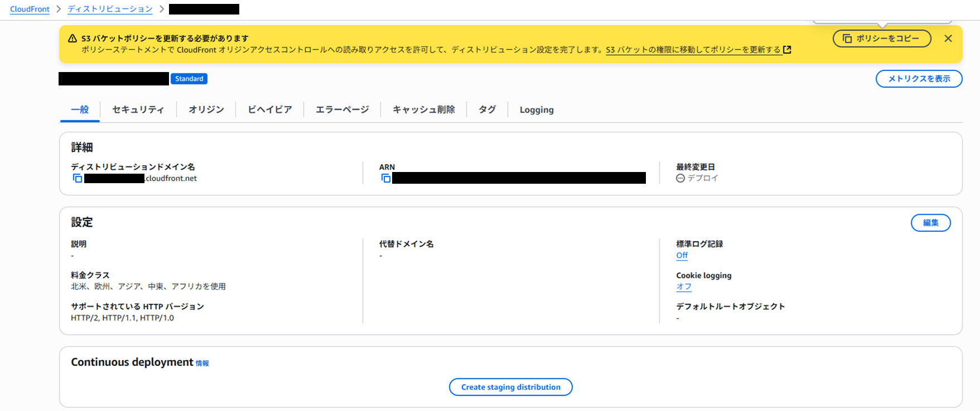
Task: Click the デフォルトルートオブジェクト label
Action: [731, 307]
